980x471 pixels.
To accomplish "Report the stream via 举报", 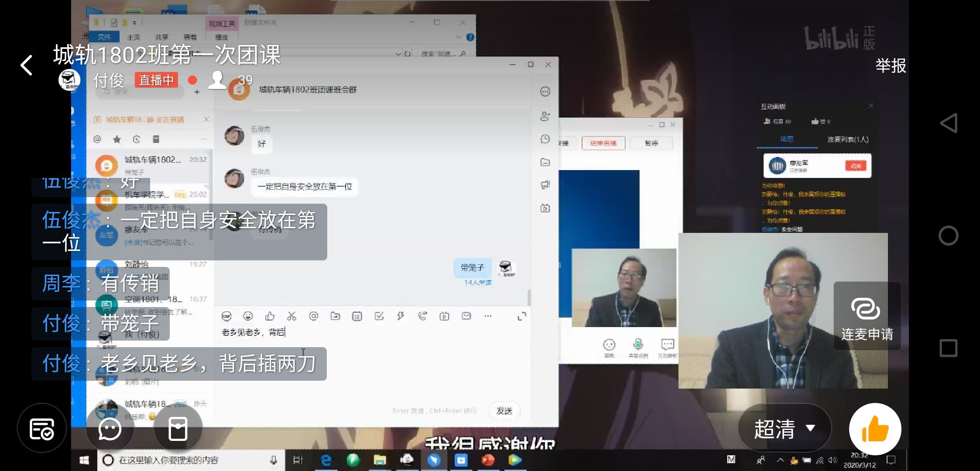I will [x=891, y=66].
